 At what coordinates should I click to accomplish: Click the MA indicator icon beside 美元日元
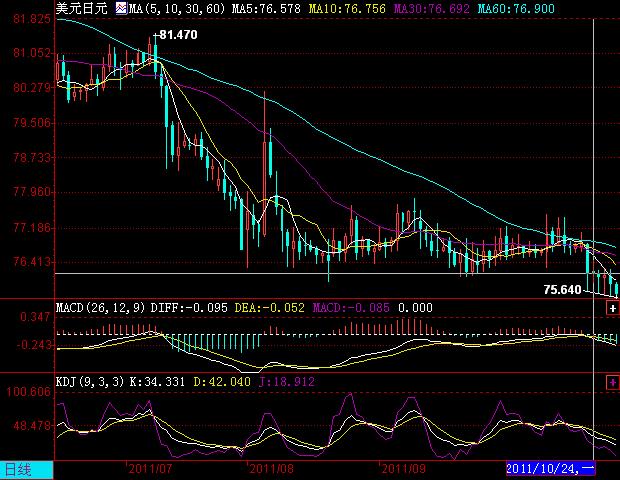point(121,8)
